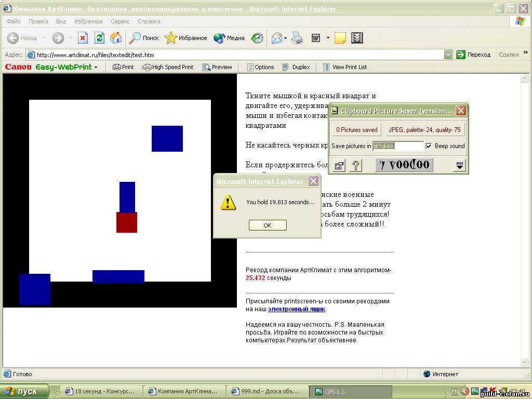Open the Избранное menu in the menu bar

(88, 21)
